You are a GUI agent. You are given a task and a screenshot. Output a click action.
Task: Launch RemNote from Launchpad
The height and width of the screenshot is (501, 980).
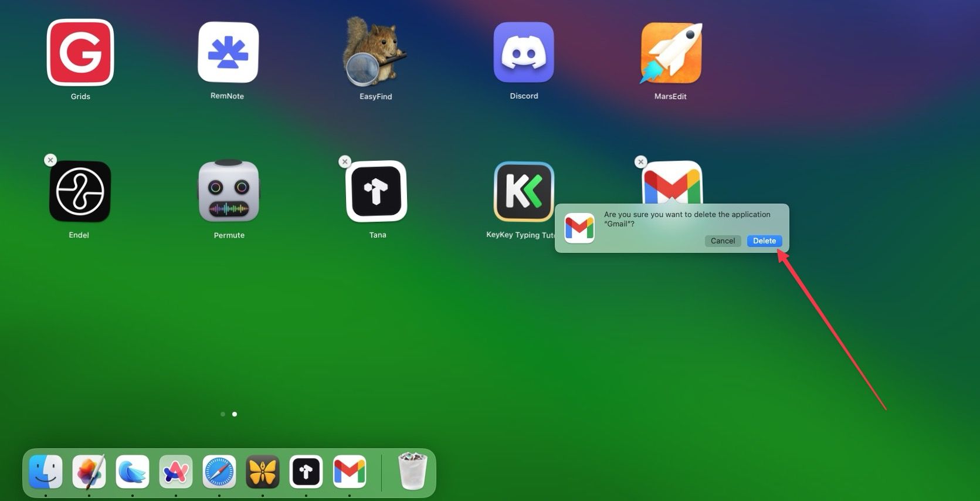[x=228, y=53]
